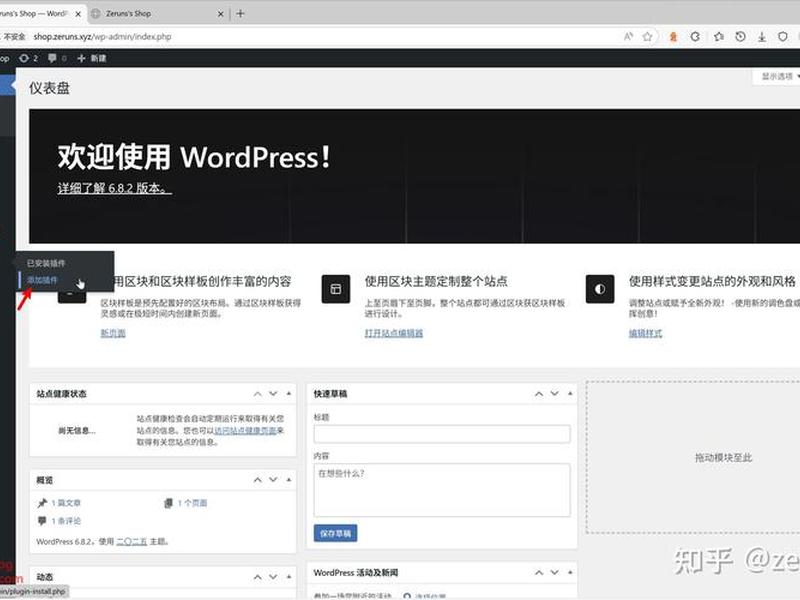Close the first Zeruns's Shop WordPress tab
Screen dimensions: 800x600
78,14
